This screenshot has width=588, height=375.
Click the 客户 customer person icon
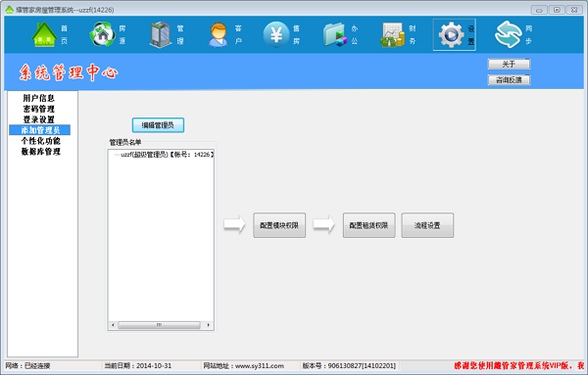pos(219,34)
